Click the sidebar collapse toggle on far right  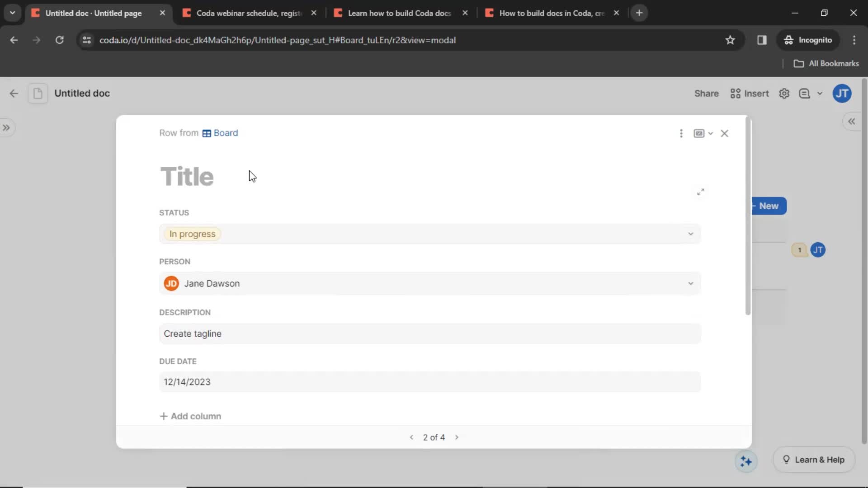pyautogui.click(x=853, y=122)
